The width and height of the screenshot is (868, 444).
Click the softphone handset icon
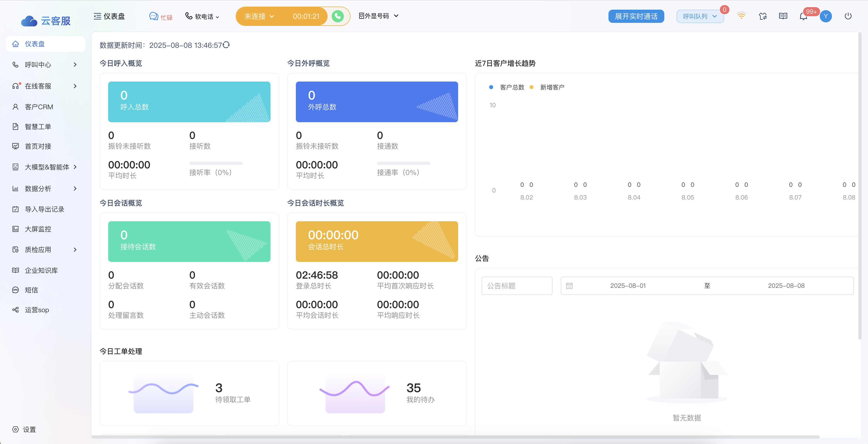point(189,16)
